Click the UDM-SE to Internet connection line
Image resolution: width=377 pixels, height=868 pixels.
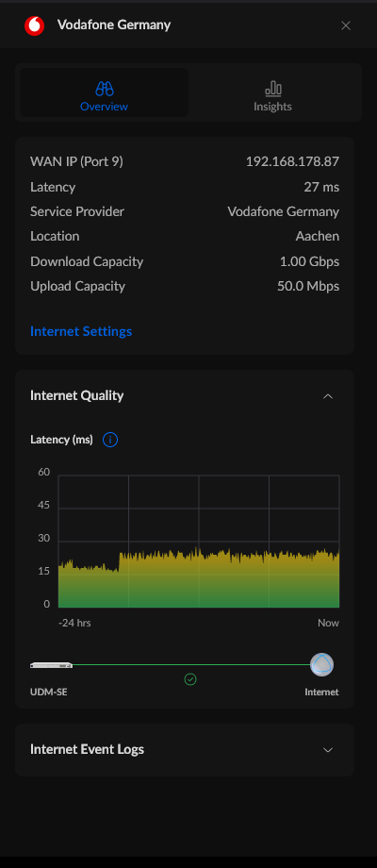pos(190,665)
